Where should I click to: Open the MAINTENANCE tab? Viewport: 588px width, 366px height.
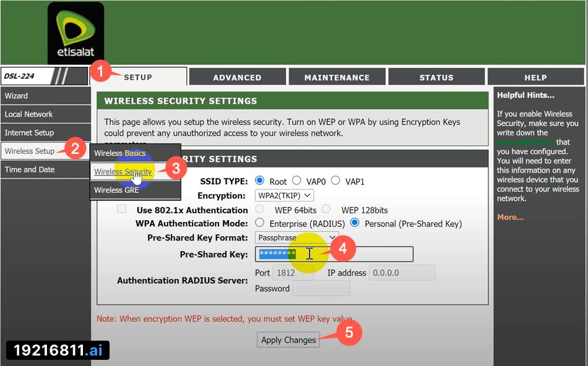click(x=337, y=77)
